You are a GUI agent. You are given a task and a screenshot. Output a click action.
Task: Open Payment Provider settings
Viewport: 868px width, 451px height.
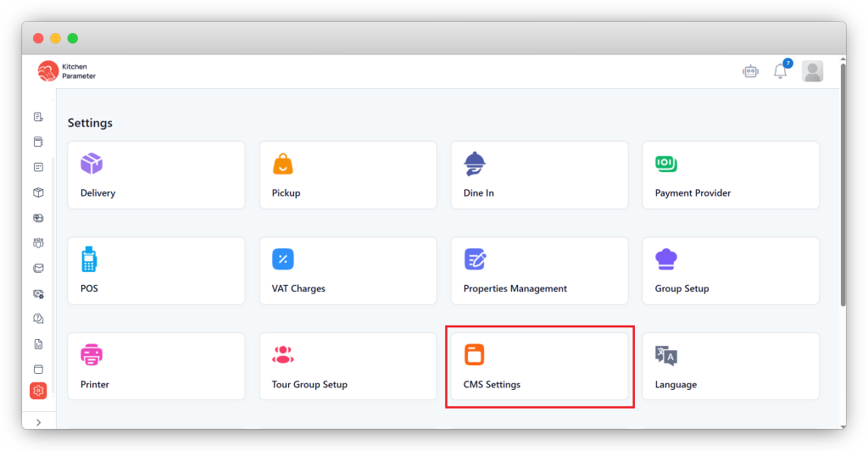pyautogui.click(x=730, y=175)
